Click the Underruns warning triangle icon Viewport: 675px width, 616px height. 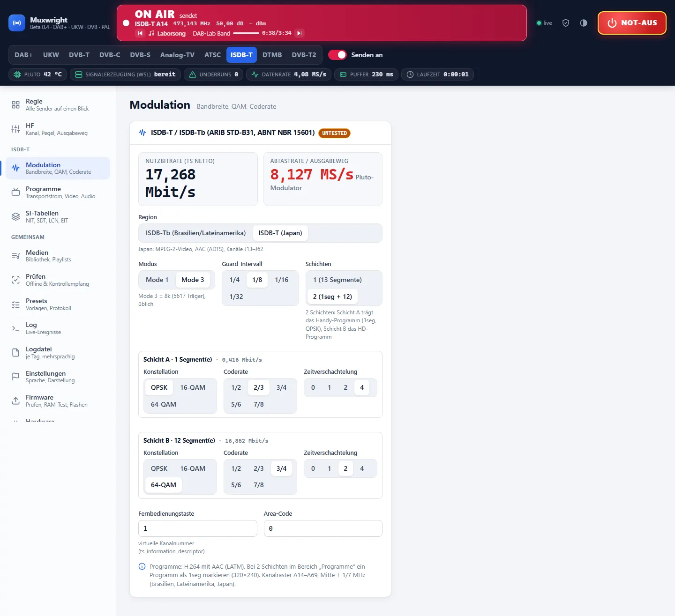pos(193,74)
